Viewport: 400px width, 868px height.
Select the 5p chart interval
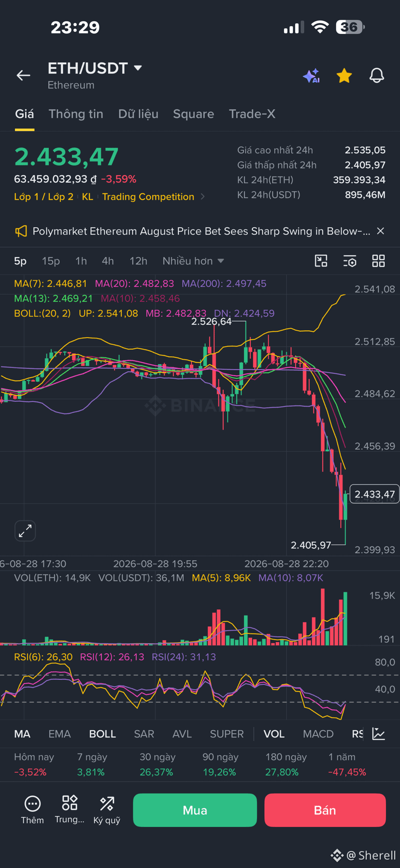20,261
